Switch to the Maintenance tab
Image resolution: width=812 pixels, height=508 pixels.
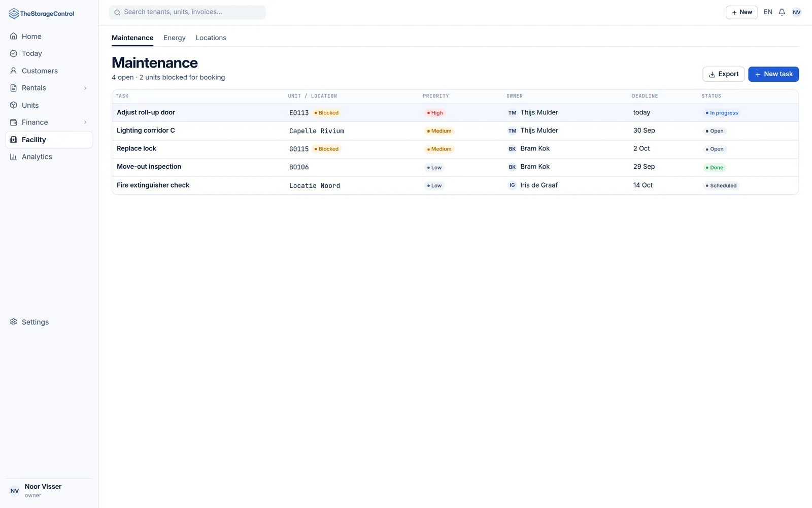132,38
